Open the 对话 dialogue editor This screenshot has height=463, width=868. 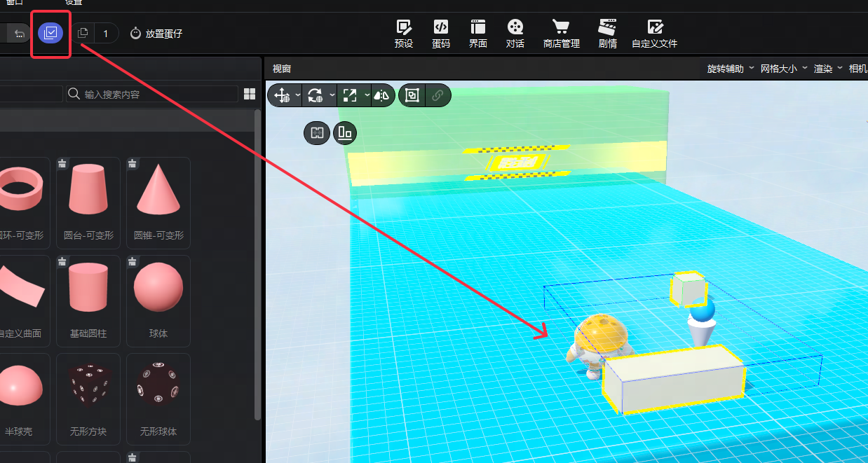point(515,34)
